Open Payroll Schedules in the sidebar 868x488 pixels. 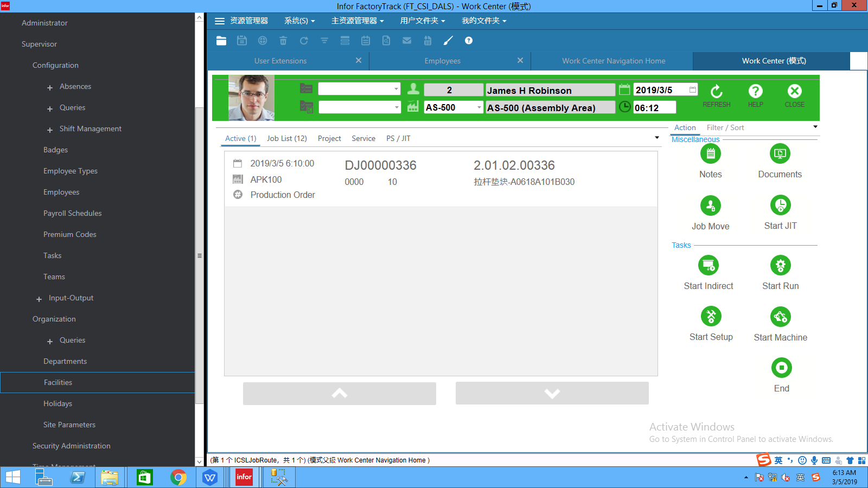click(x=73, y=213)
